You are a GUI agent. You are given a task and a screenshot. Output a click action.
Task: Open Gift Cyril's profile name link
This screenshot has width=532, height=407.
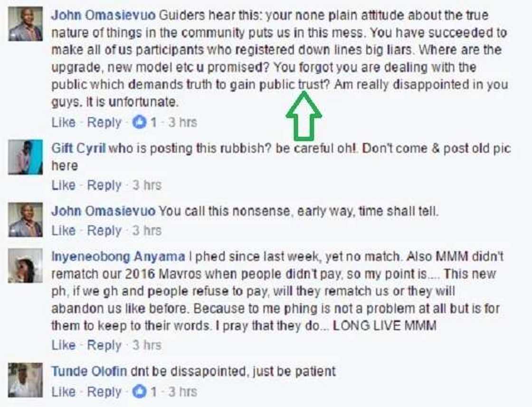[78, 149]
